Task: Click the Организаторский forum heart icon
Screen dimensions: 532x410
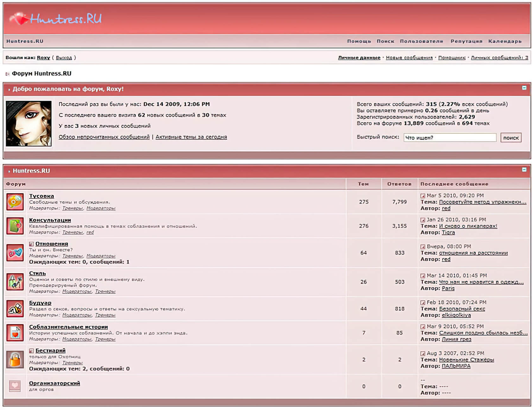Action: point(15,386)
